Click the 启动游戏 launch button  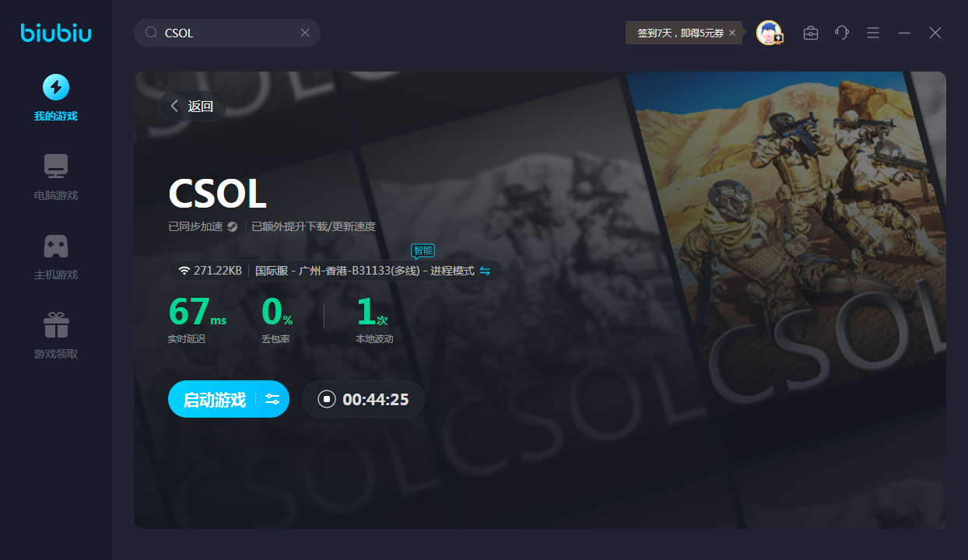214,399
